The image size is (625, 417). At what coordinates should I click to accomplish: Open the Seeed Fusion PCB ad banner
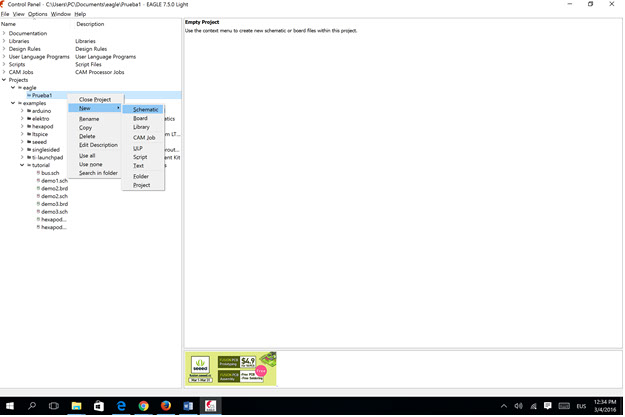tap(231, 368)
